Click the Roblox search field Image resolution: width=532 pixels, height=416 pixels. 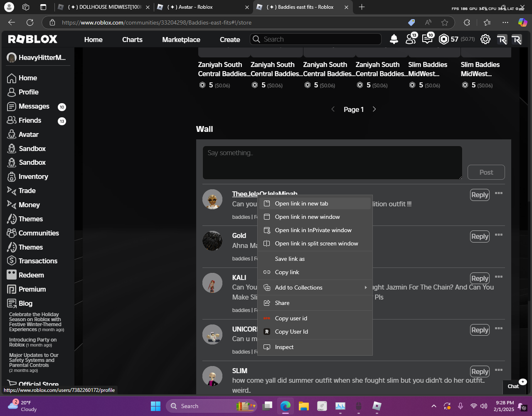315,39
